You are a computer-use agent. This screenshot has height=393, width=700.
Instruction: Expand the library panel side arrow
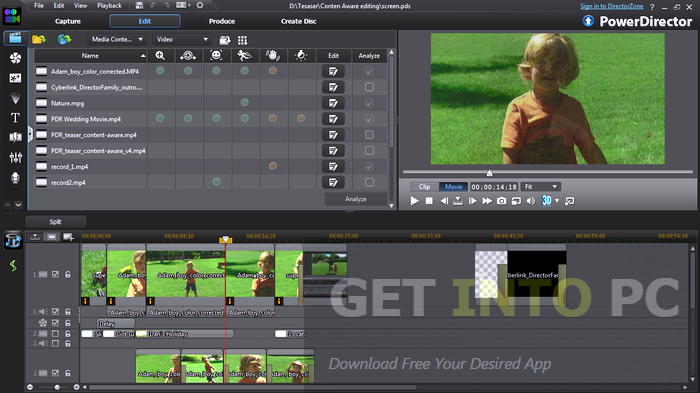pos(30,134)
